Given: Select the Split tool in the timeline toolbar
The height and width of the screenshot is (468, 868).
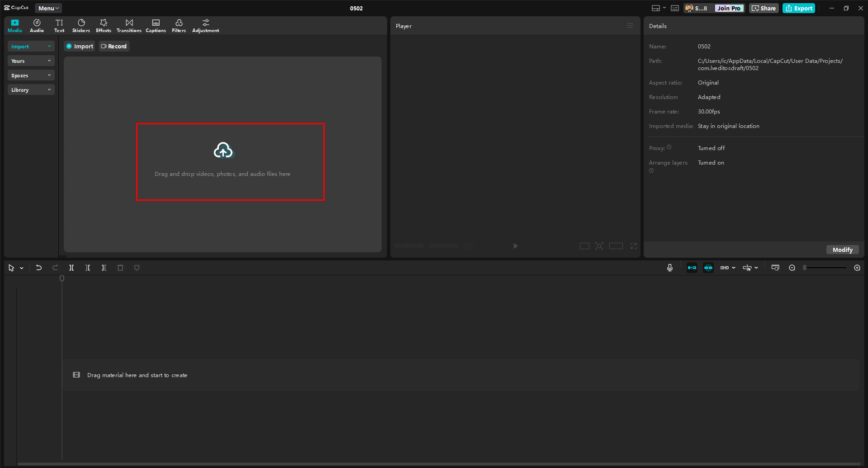Looking at the screenshot, I should (x=71, y=267).
